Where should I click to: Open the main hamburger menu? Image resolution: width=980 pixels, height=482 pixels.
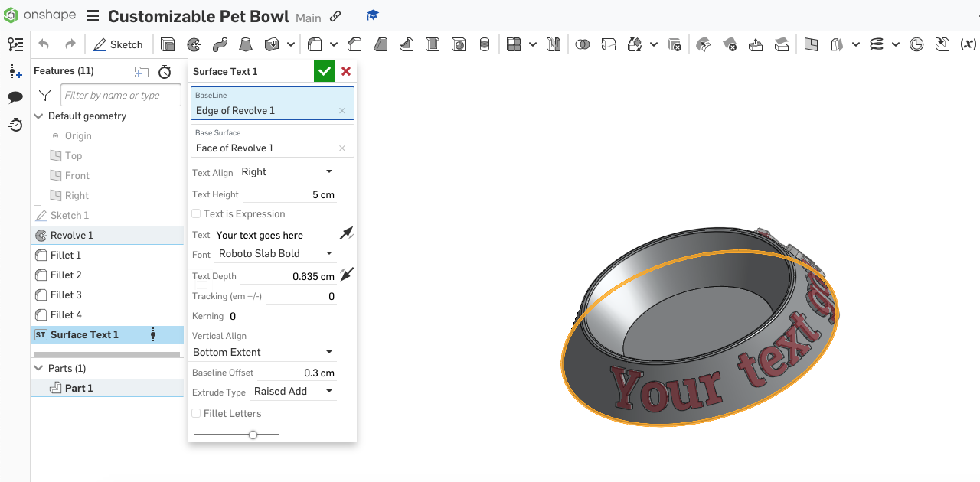click(x=93, y=16)
